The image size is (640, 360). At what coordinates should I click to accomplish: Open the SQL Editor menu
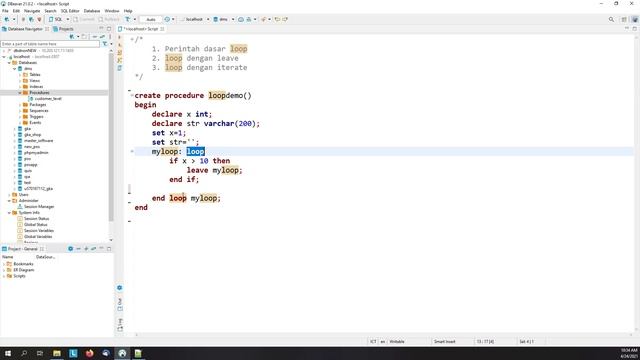(x=70, y=11)
